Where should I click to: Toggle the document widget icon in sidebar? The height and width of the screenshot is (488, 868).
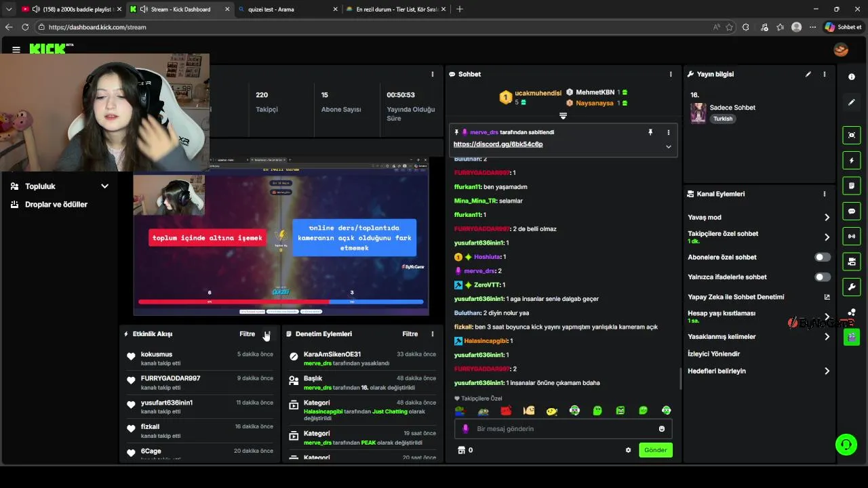click(x=852, y=186)
